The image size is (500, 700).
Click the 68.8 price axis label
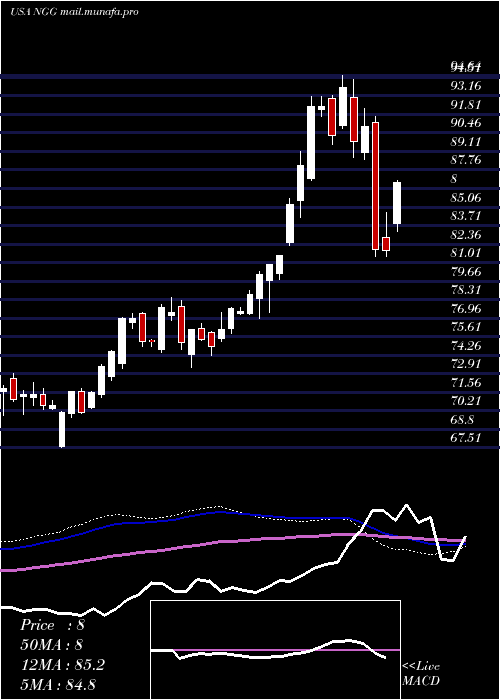click(462, 420)
